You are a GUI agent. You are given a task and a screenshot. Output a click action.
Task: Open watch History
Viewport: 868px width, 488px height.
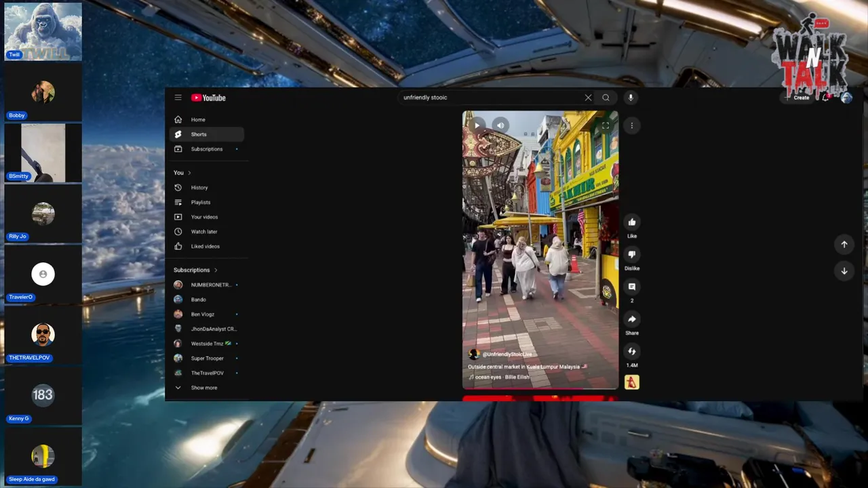click(207, 188)
